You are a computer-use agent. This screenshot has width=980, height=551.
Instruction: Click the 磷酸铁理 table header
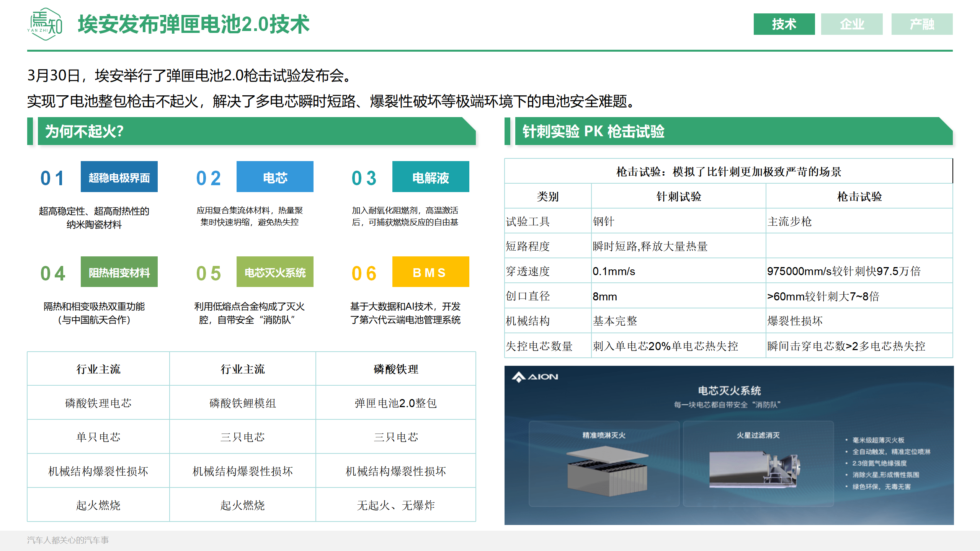(396, 369)
